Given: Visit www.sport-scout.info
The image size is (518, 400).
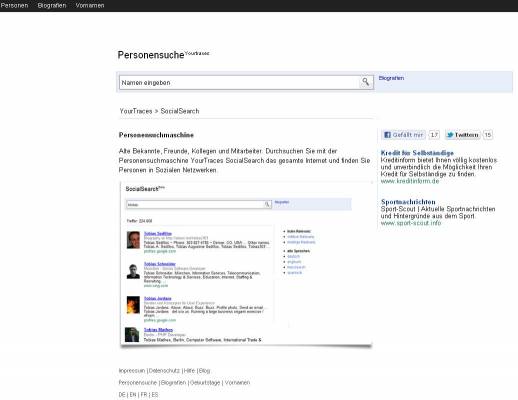Looking at the screenshot, I should coord(411,223).
